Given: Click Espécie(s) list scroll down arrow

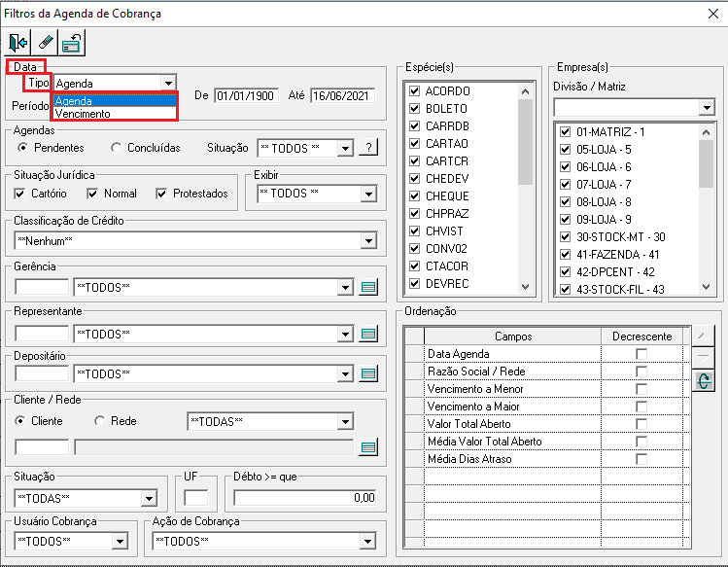Looking at the screenshot, I should point(525,287).
